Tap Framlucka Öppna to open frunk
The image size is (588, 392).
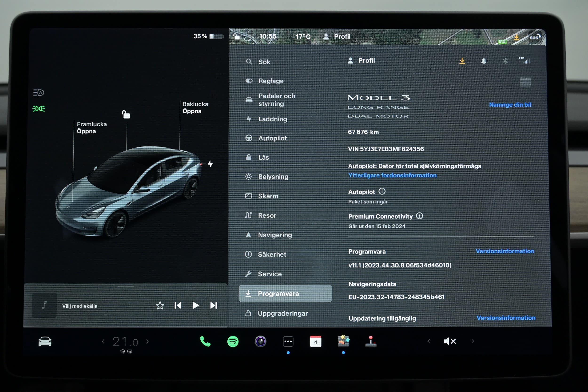point(92,127)
